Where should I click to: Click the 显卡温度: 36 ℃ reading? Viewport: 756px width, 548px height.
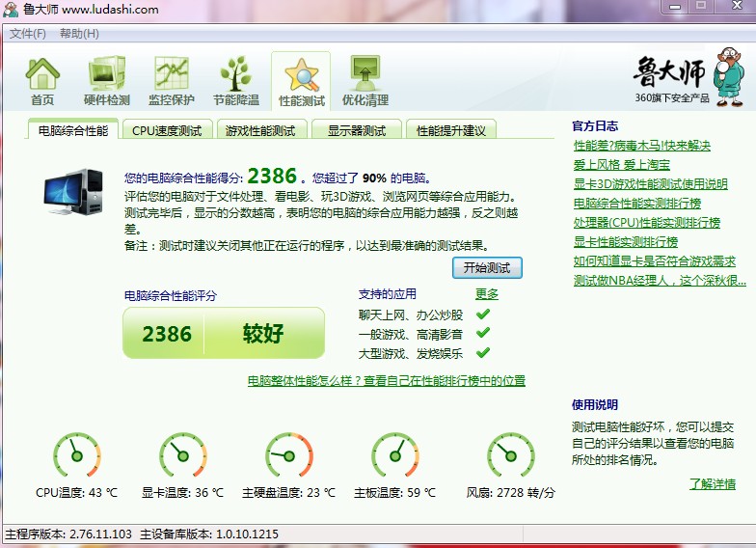click(x=183, y=492)
